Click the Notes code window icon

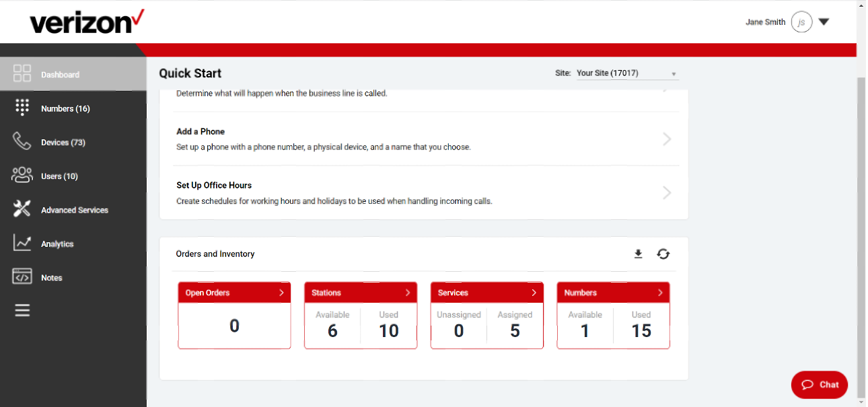coord(22,276)
